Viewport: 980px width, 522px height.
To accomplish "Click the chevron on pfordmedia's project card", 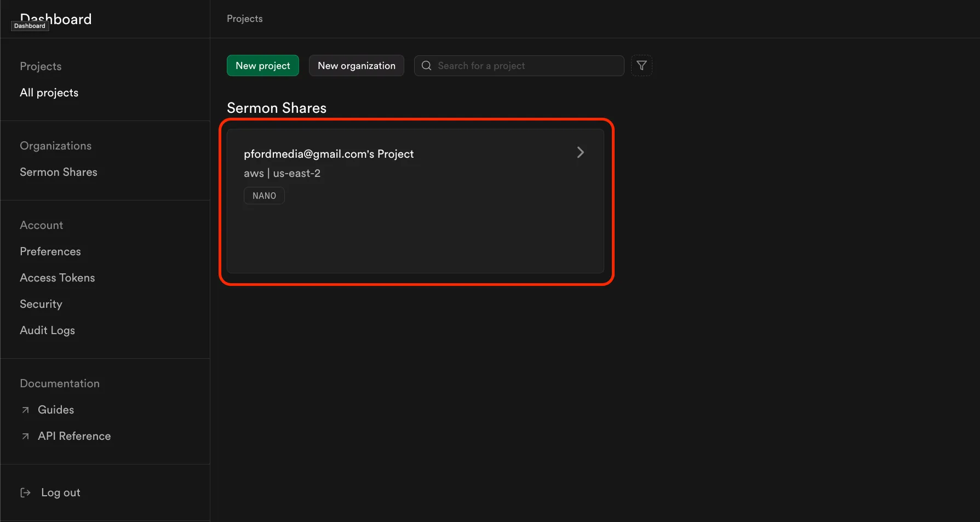I will 580,152.
